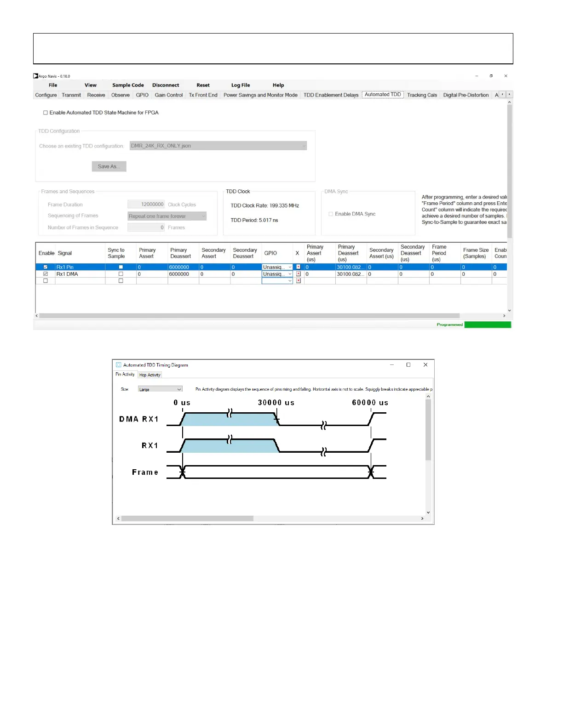Toggle Sync to Sample in the empty row
Viewport: 563px width, 728px height.
pos(121,281)
